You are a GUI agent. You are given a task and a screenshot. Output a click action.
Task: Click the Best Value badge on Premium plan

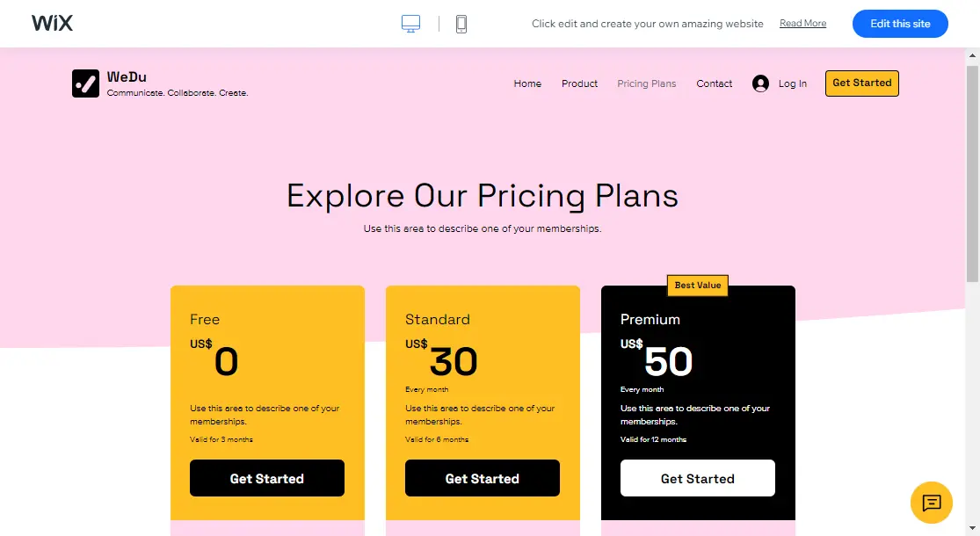[697, 285]
